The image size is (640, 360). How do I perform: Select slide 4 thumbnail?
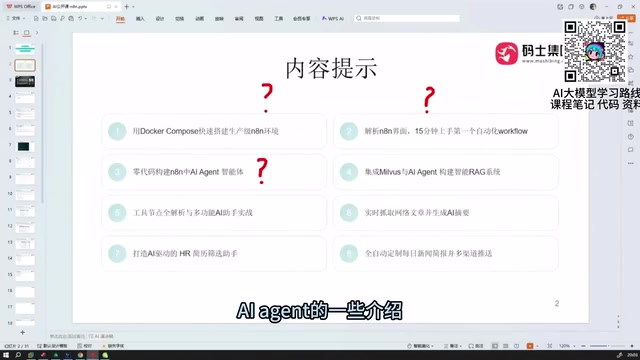pos(25,98)
